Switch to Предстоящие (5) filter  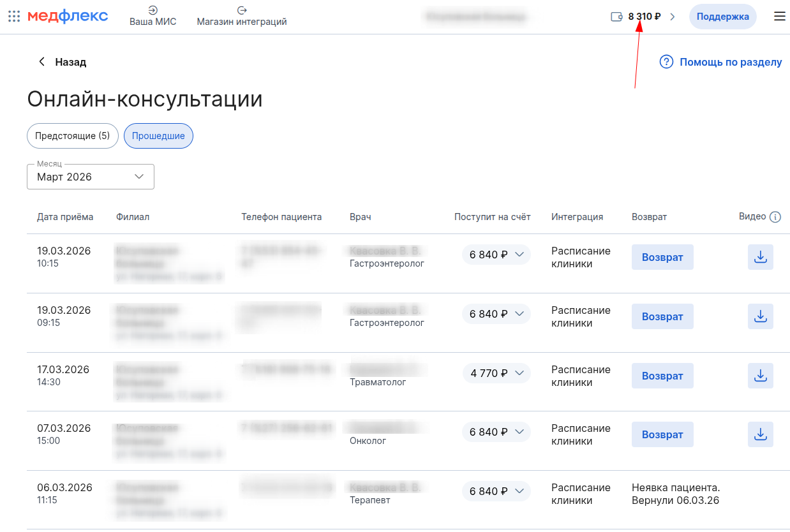[73, 136]
